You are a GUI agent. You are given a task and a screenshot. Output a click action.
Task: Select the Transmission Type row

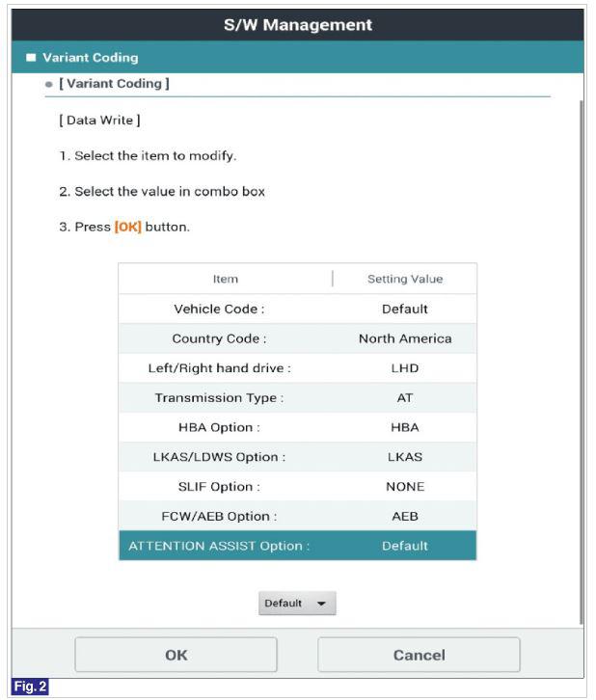click(219, 397)
